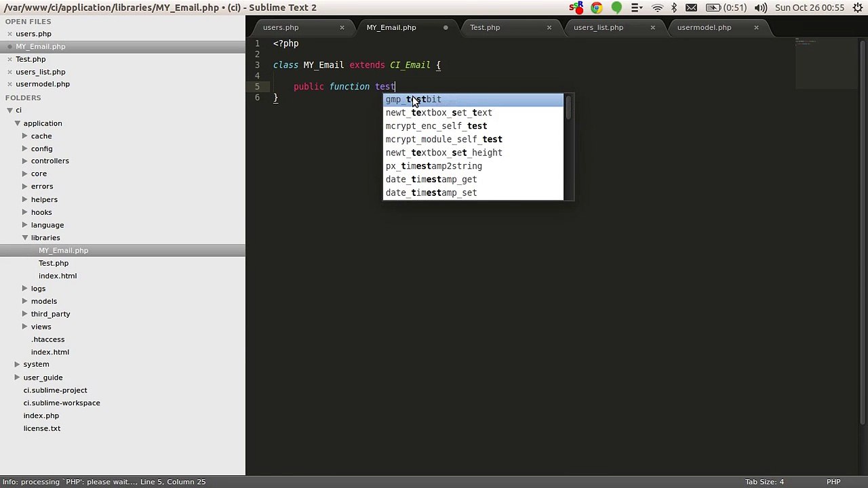This screenshot has width=868, height=488.
Task: Choose gmp_testbit autocomplete suggestion
Action: 473,100
